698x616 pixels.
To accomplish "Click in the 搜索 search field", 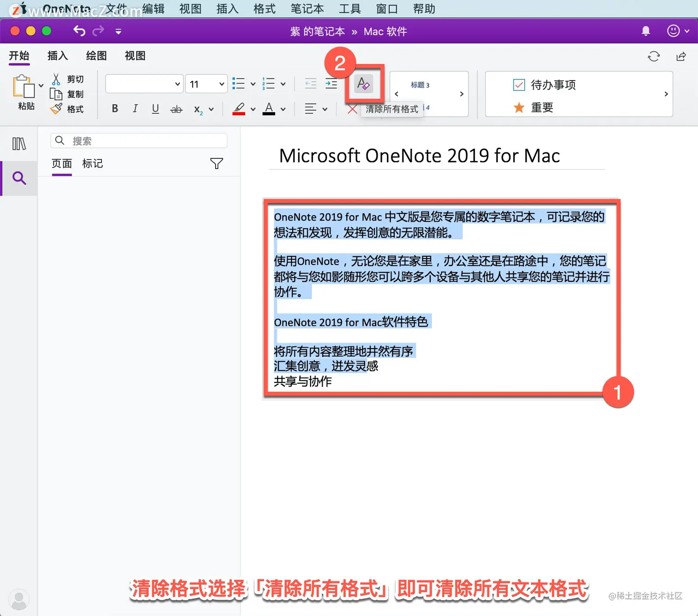I will (139, 140).
